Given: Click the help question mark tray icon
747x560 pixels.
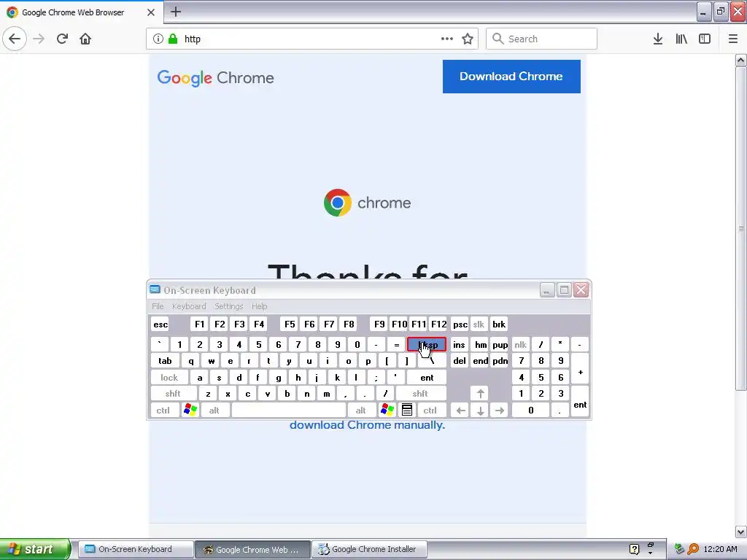Looking at the screenshot, I should pos(634,549).
